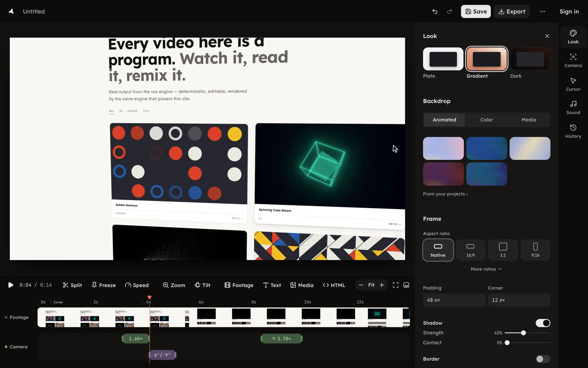Add a Zoom effect
Screen dimensions: 588x368
click(174, 285)
